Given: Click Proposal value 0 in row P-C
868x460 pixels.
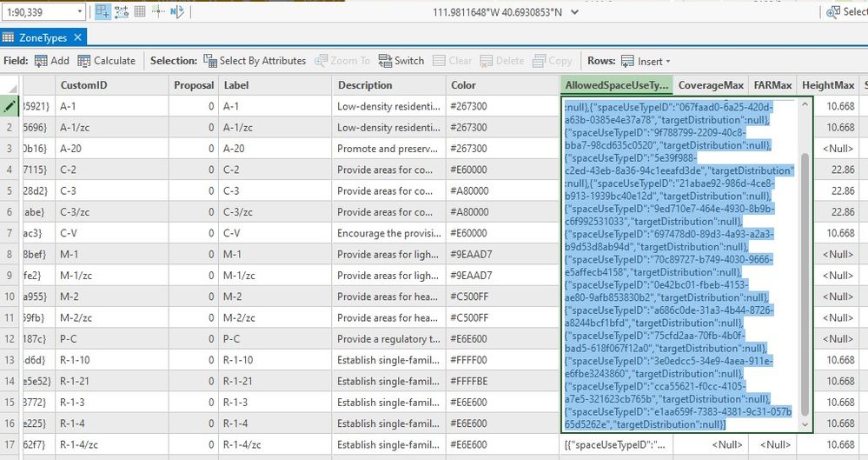Looking at the screenshot, I should pyautogui.click(x=193, y=338).
